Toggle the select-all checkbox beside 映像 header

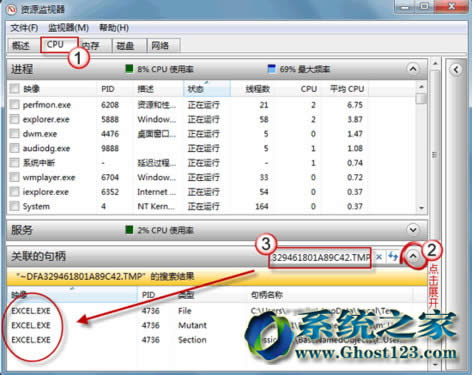[14, 89]
